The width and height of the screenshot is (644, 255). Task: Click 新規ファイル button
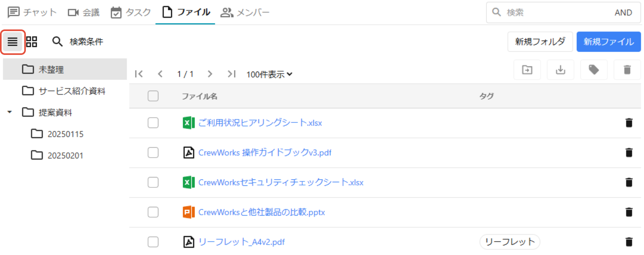tap(609, 42)
